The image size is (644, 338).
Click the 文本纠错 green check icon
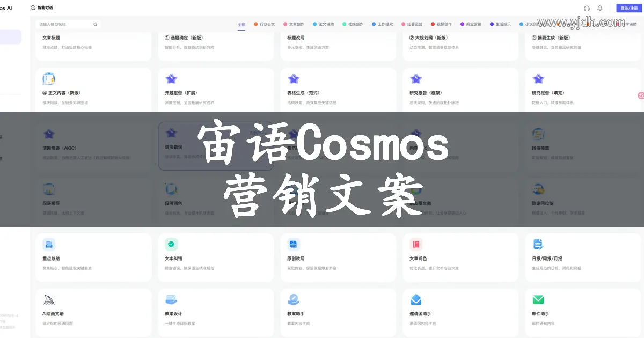tap(171, 245)
